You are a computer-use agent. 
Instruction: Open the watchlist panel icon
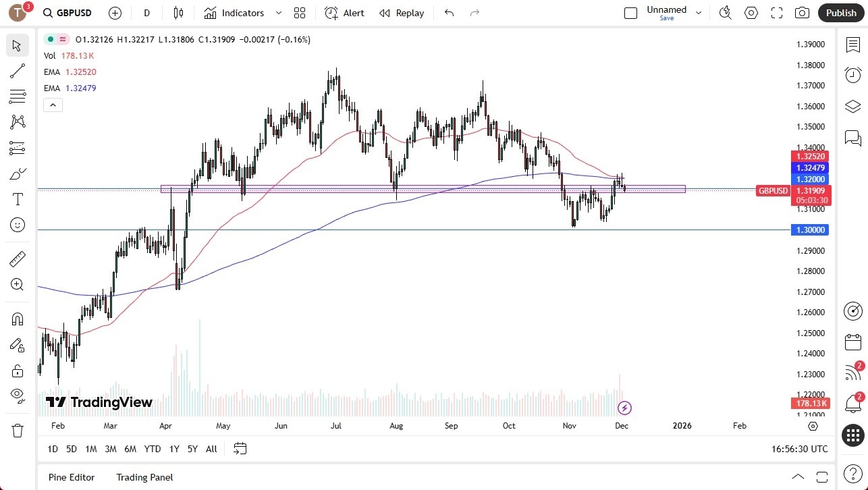click(853, 45)
